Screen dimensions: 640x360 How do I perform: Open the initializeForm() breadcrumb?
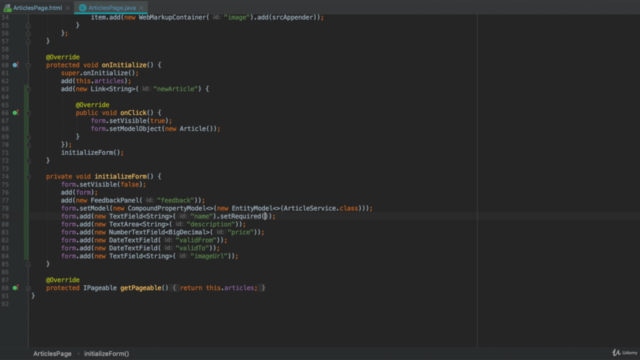pyautogui.click(x=107, y=354)
